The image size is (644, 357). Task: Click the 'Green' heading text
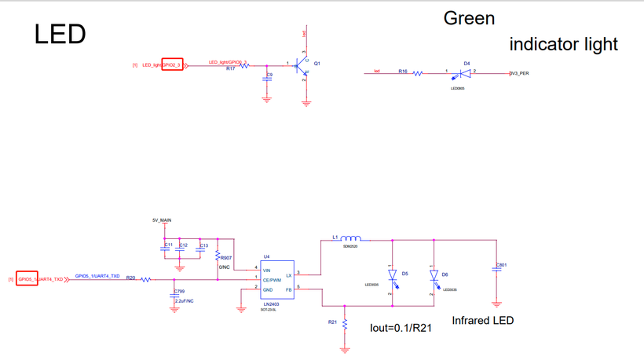coord(469,19)
